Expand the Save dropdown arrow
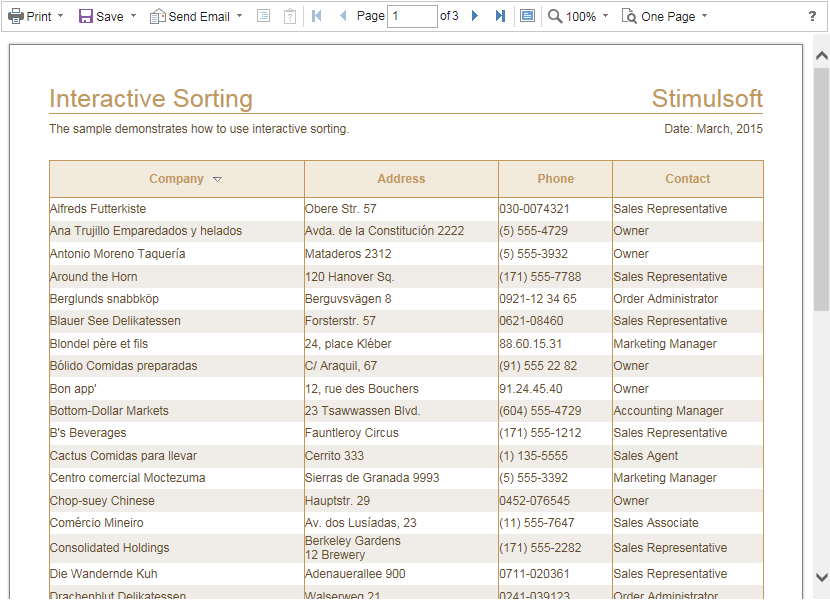Screen dimensions: 830x600 pyautogui.click(x=133, y=16)
